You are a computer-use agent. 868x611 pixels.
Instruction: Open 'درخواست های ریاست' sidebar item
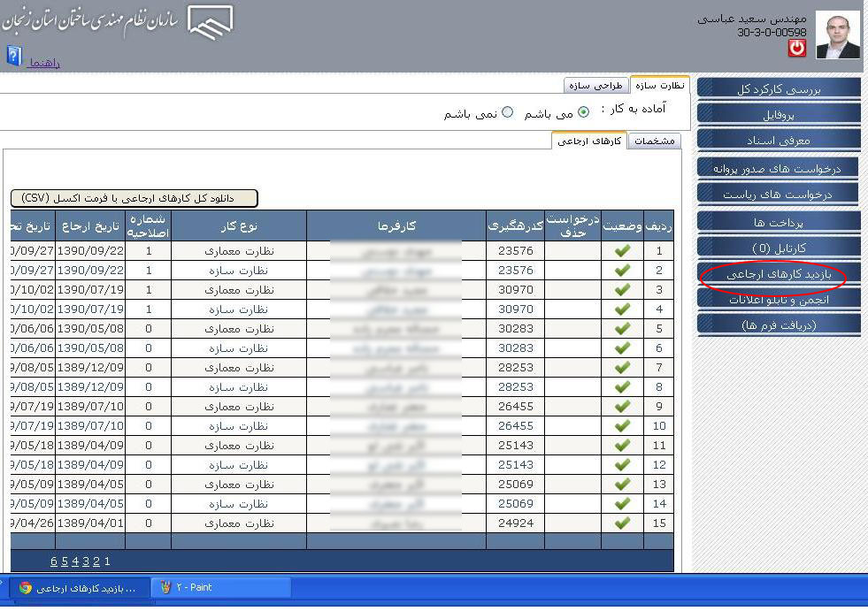pyautogui.click(x=779, y=195)
